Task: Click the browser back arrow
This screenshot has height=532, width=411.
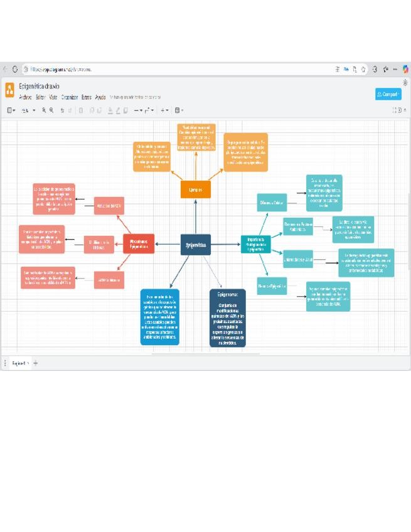Action: pos(5,69)
